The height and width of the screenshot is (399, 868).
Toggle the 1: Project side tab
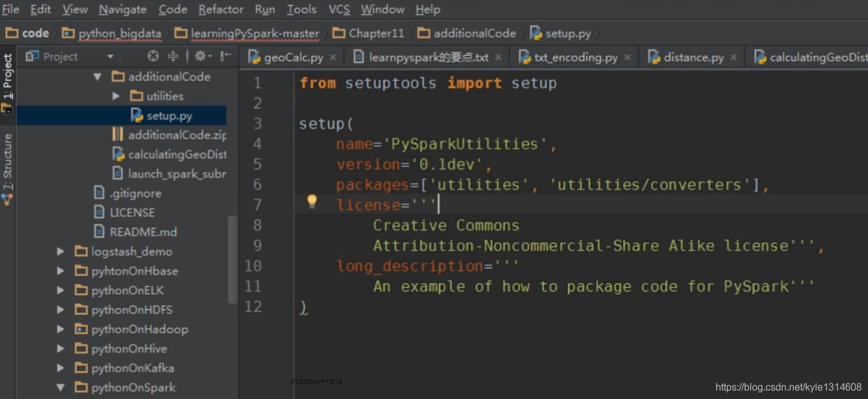(7, 83)
